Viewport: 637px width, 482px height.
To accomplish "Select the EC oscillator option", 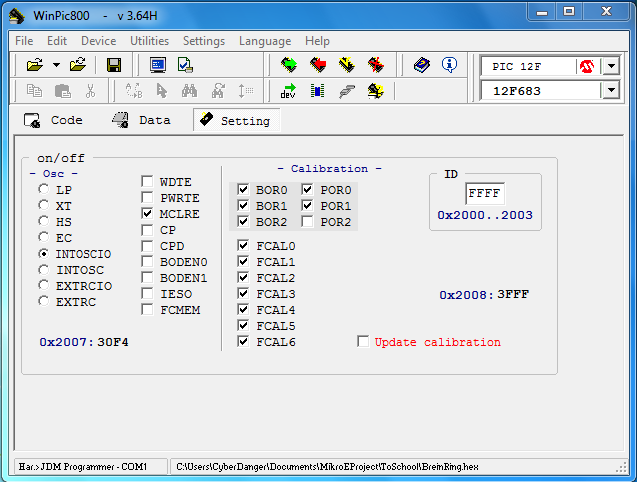I will [43, 237].
